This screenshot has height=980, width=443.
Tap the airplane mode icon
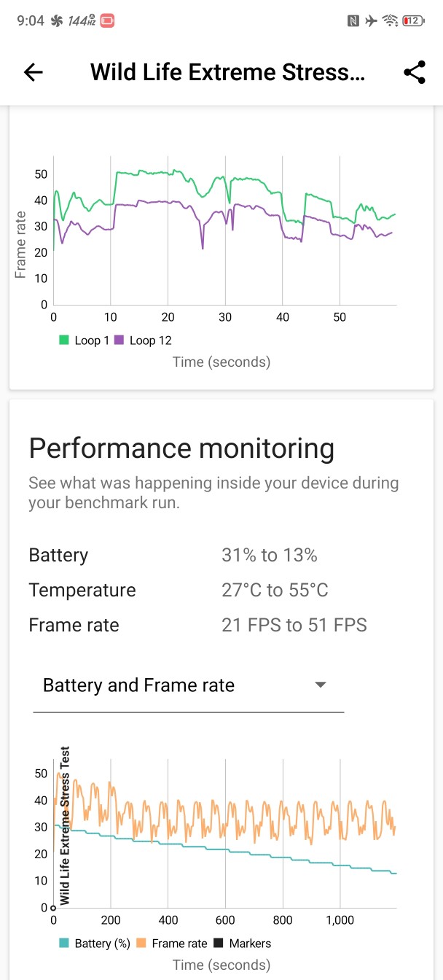pos(372,21)
